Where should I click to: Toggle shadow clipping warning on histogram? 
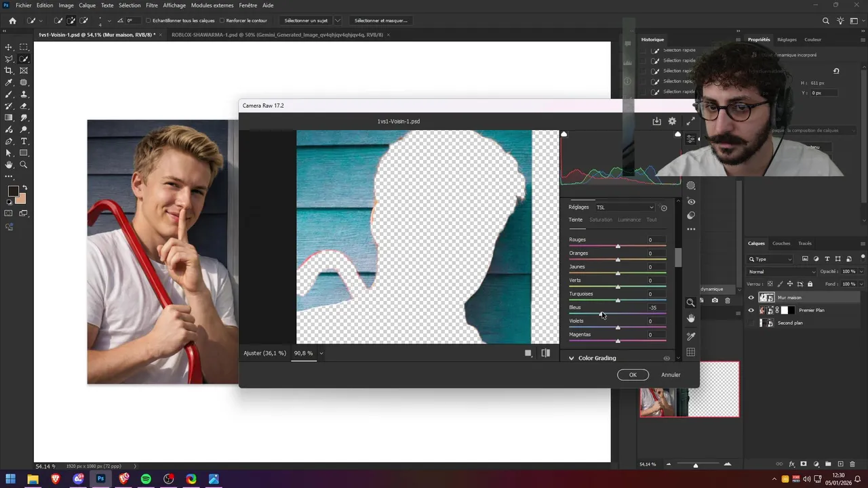pyautogui.click(x=564, y=134)
